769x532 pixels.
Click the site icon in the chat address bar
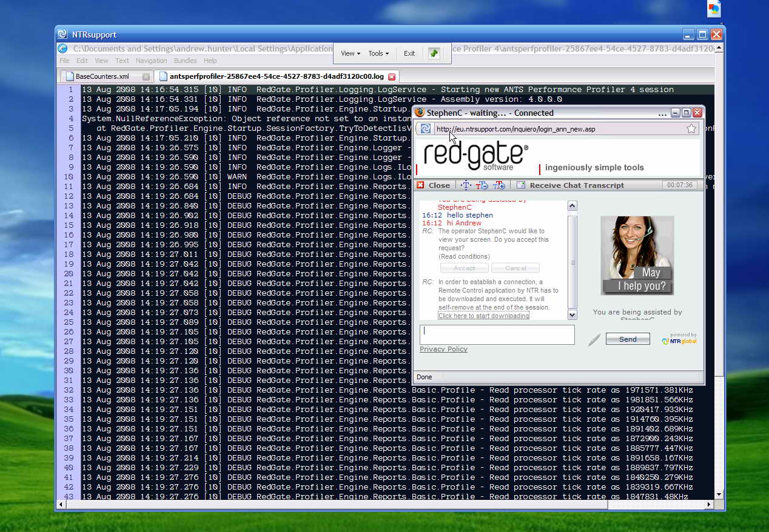tap(426, 128)
